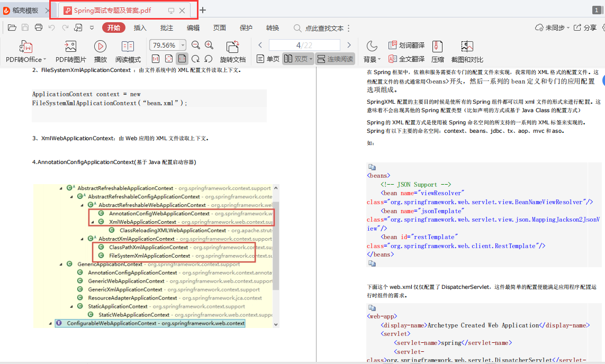Click the 分享 share button
This screenshot has width=605, height=364.
tap(585, 28)
